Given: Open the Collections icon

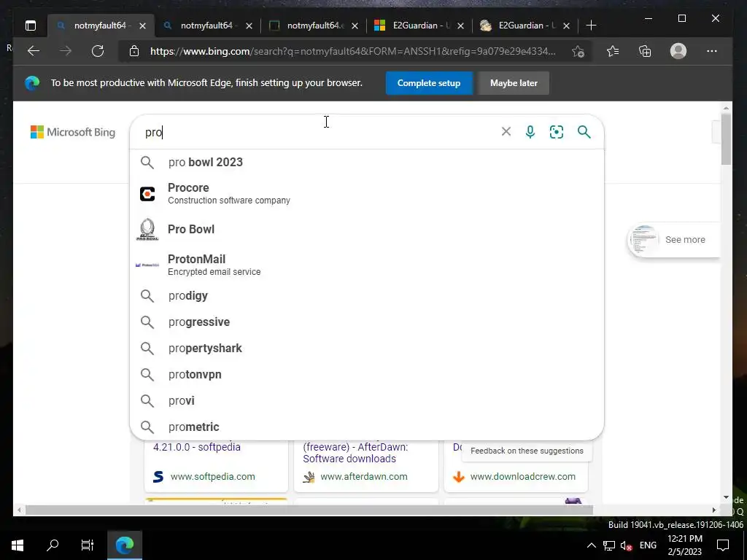Looking at the screenshot, I should (645, 51).
